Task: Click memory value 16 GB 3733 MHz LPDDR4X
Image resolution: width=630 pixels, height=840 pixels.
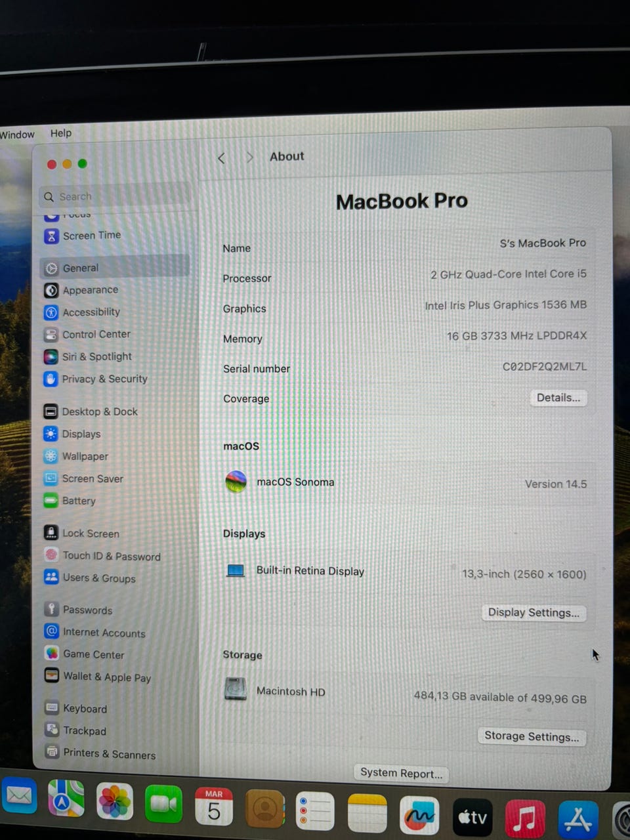Action: click(517, 336)
